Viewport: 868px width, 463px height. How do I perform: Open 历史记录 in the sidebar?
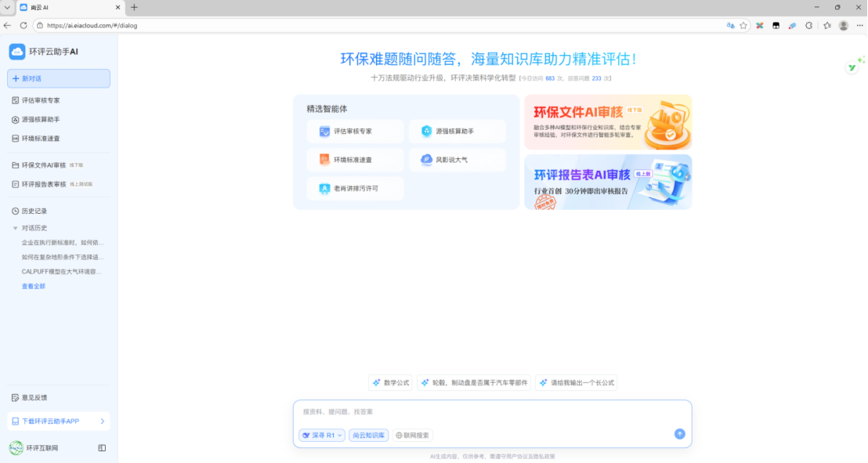(x=34, y=212)
